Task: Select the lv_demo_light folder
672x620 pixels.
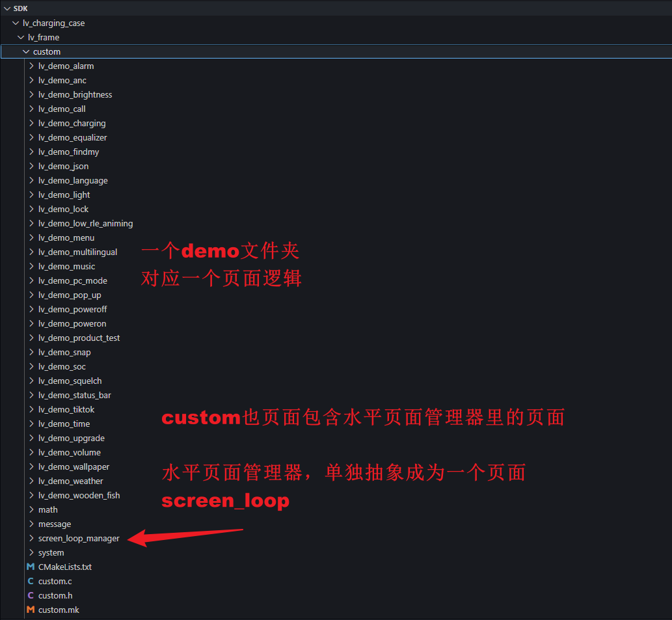Action: pyautogui.click(x=64, y=195)
